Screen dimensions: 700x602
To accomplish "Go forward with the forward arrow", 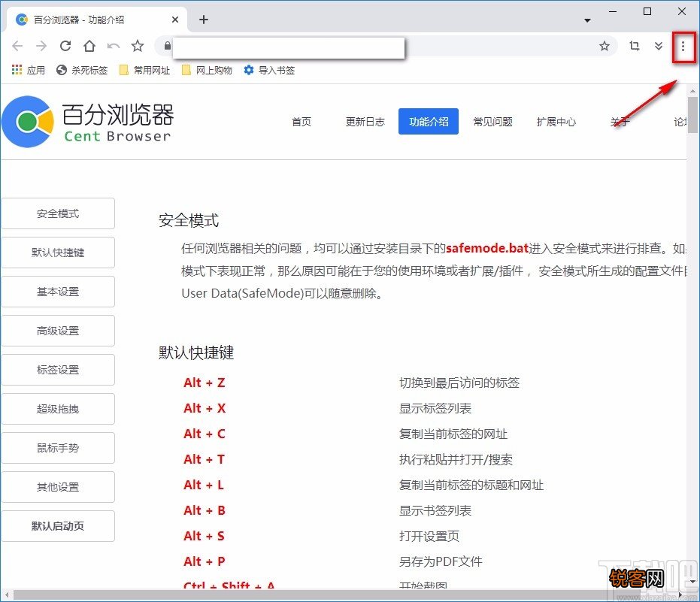I will (41, 46).
